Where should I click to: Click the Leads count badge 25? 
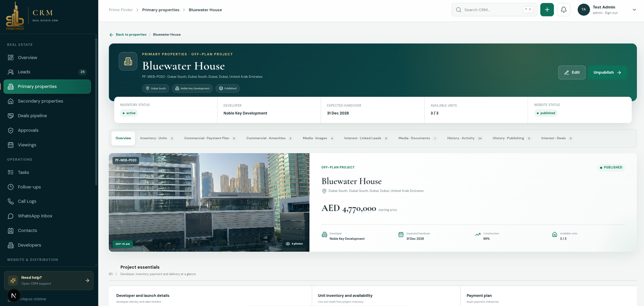click(x=83, y=72)
